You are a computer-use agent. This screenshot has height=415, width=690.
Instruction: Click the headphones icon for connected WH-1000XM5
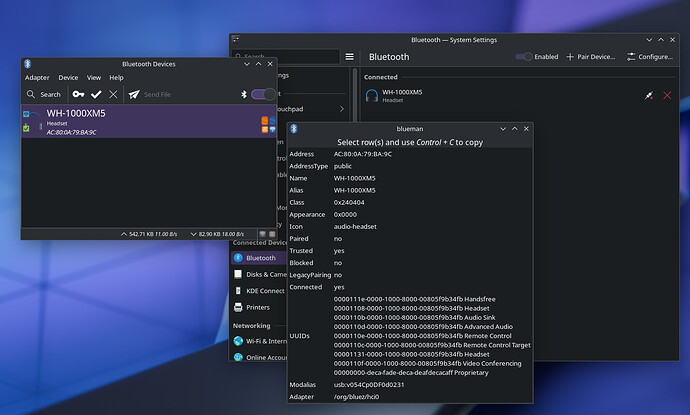click(372, 95)
